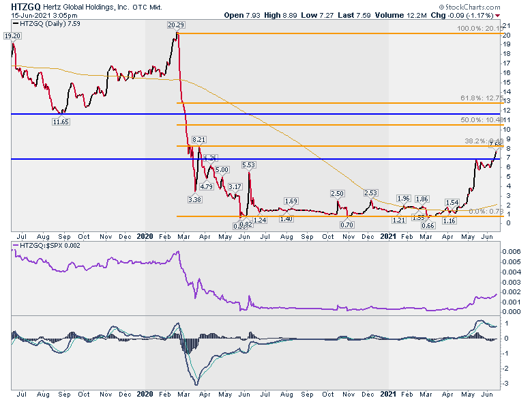Click the 5.53 spike price label

tap(248, 165)
